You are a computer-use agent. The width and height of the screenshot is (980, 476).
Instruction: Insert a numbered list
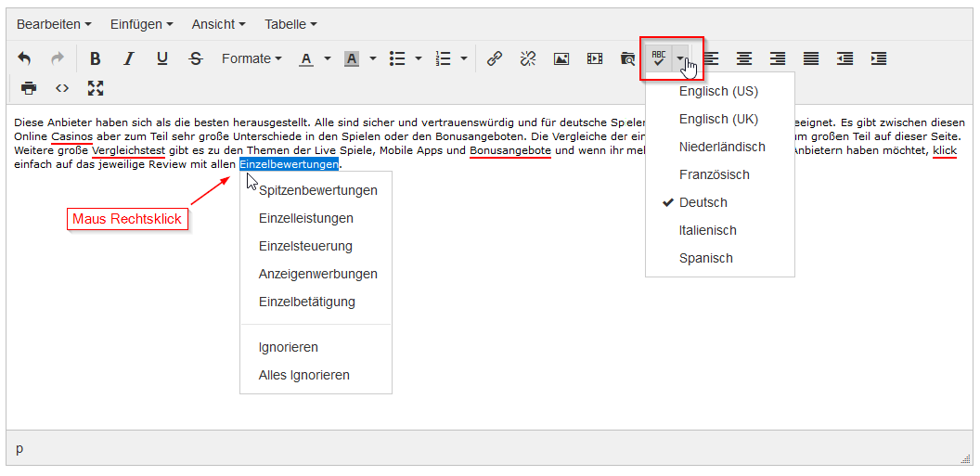(x=443, y=58)
